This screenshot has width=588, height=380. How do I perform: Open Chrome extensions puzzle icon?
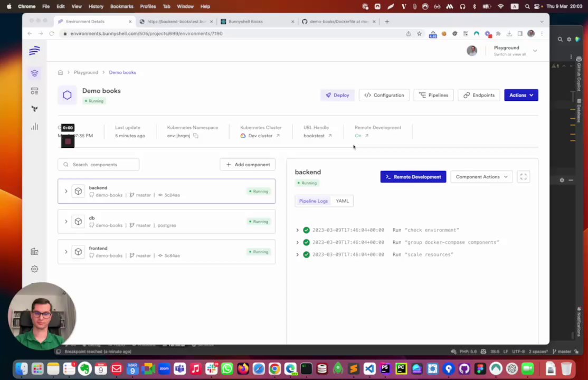(x=498, y=33)
